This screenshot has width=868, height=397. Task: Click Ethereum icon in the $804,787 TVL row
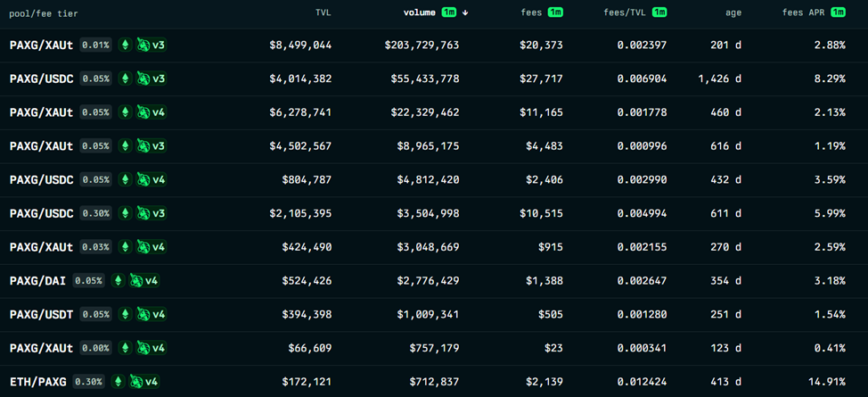(125, 179)
